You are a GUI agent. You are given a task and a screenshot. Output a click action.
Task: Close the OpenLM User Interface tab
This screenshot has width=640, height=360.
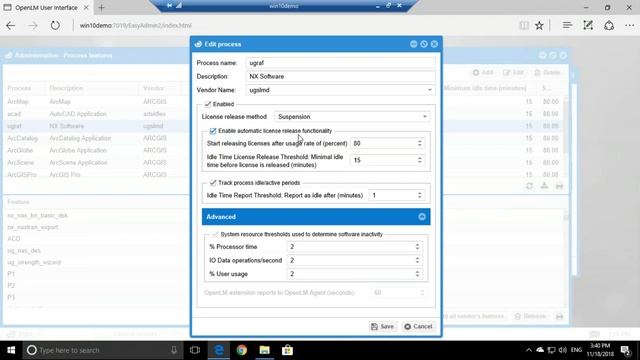pyautogui.click(x=86, y=7)
